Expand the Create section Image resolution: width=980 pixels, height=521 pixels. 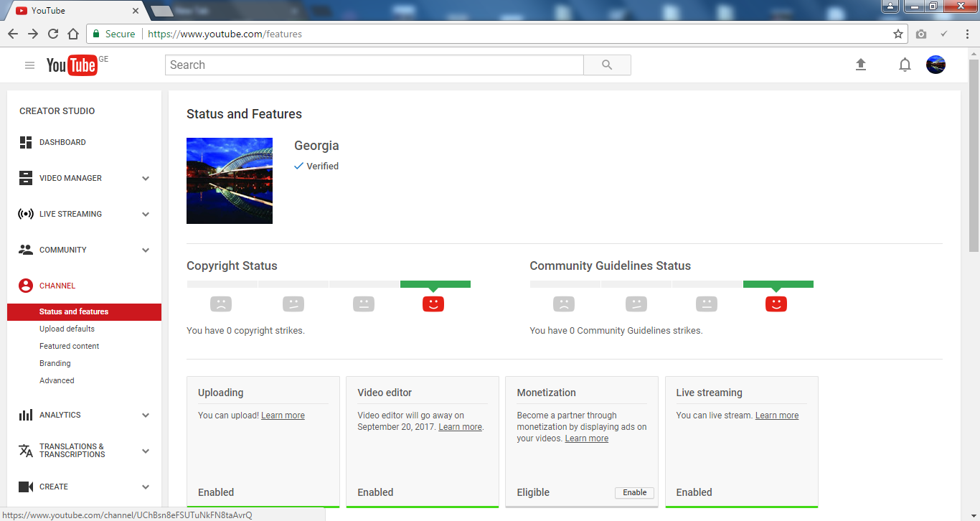[x=146, y=487]
